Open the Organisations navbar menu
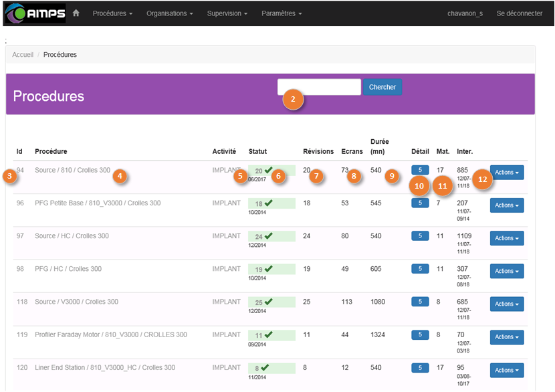 tap(170, 13)
